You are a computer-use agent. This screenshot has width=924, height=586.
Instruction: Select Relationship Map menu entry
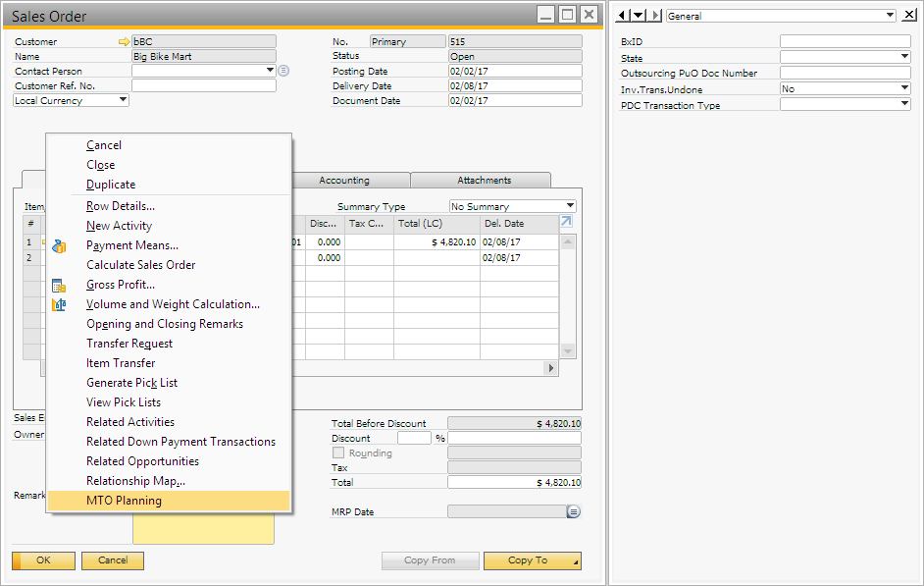coord(135,481)
